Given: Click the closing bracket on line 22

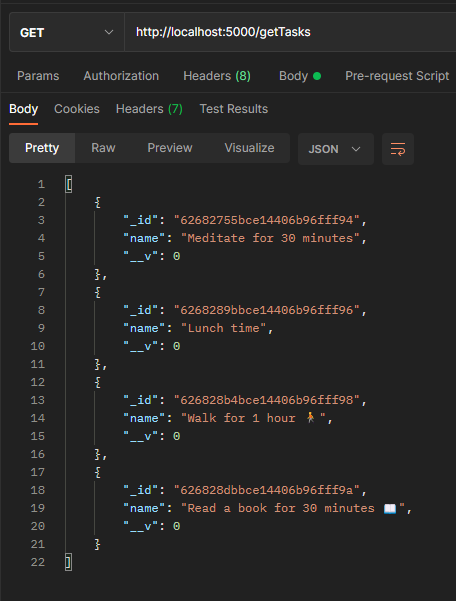Looking at the screenshot, I should pyautogui.click(x=68, y=562).
